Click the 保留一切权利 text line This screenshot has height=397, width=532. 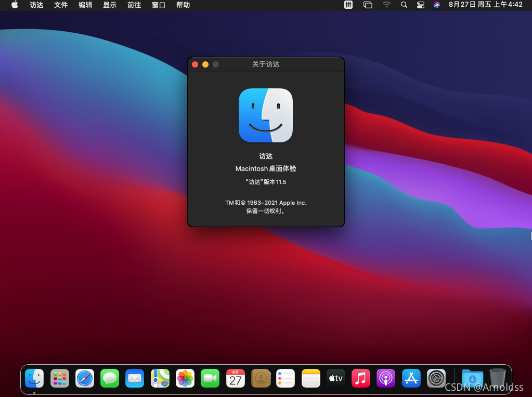[x=266, y=211]
